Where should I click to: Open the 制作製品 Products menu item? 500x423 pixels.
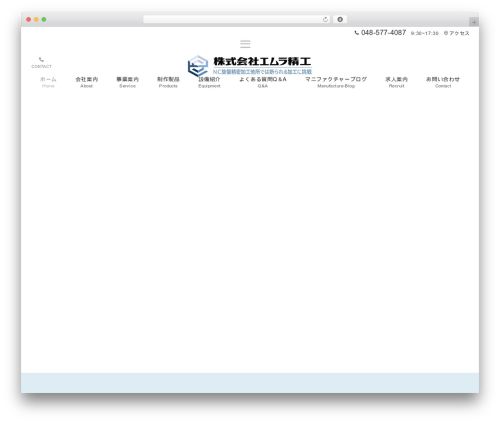168,82
